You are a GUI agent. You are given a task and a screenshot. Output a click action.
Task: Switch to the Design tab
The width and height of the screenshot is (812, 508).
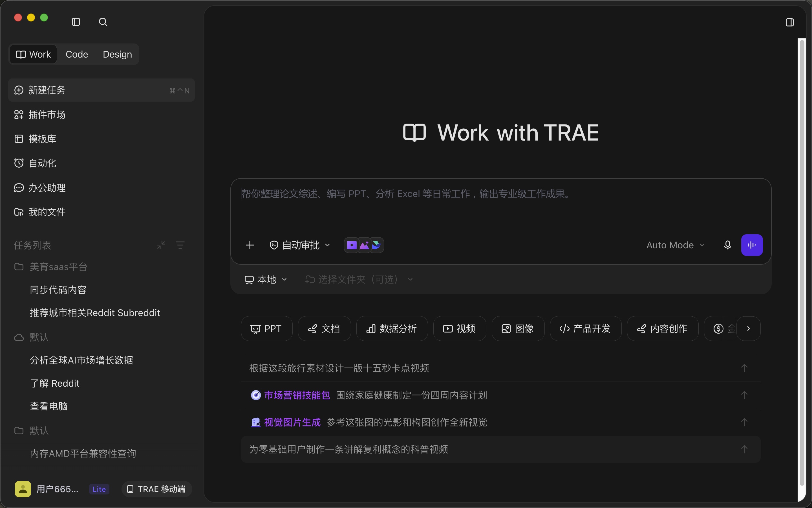118,54
